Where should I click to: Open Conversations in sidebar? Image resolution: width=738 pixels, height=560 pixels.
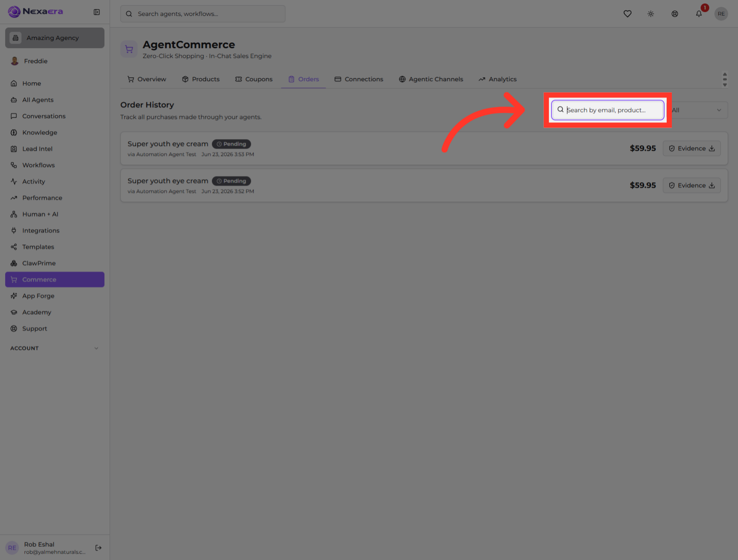(x=55, y=116)
